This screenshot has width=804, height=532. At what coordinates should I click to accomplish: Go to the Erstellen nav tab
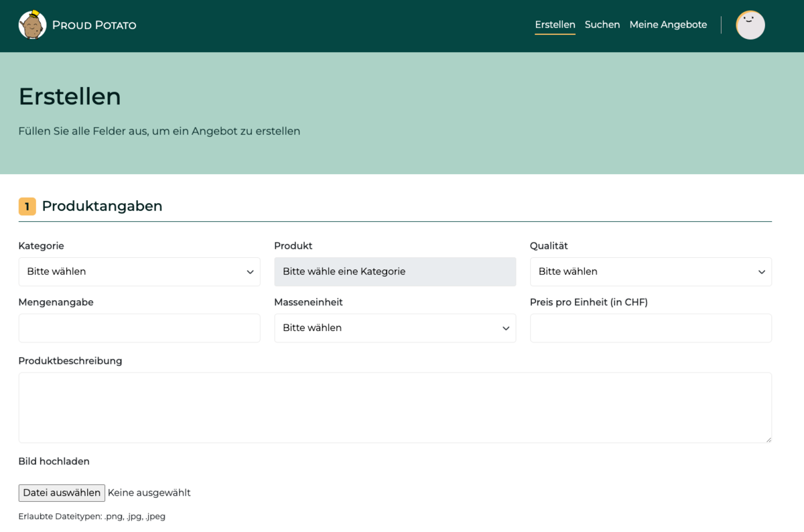[x=555, y=25]
